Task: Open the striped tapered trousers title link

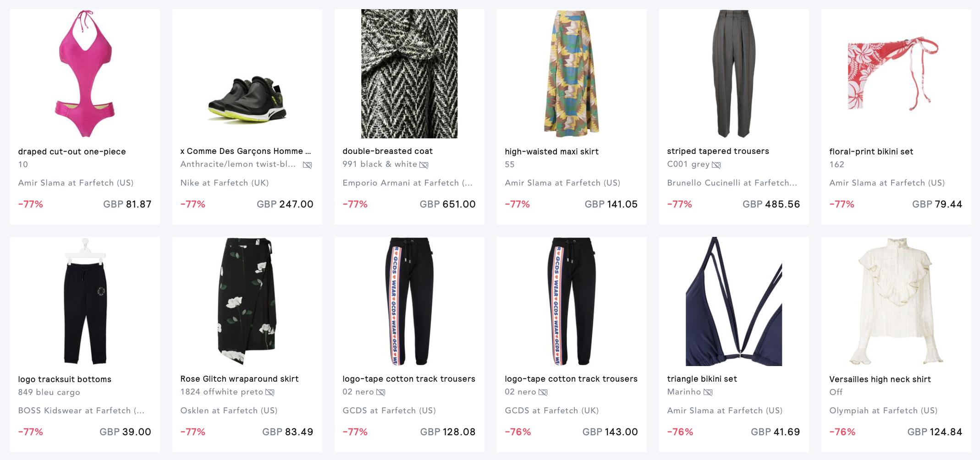Action: coord(718,151)
